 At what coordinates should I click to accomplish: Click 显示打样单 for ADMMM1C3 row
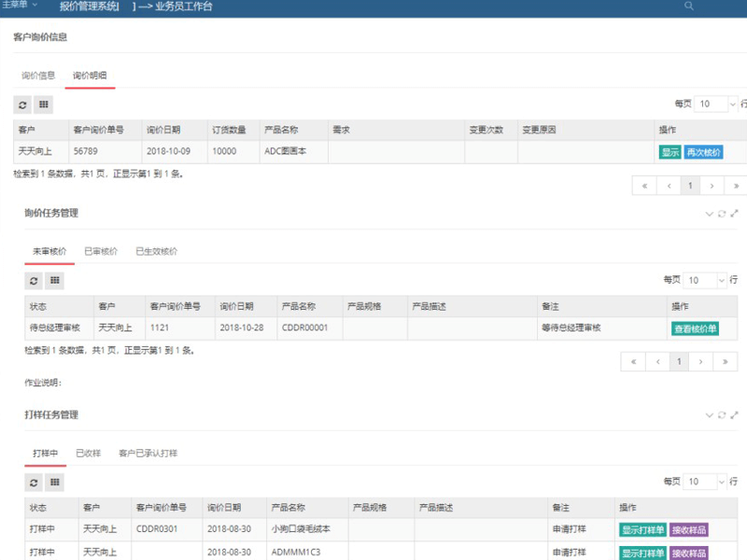pos(642,553)
